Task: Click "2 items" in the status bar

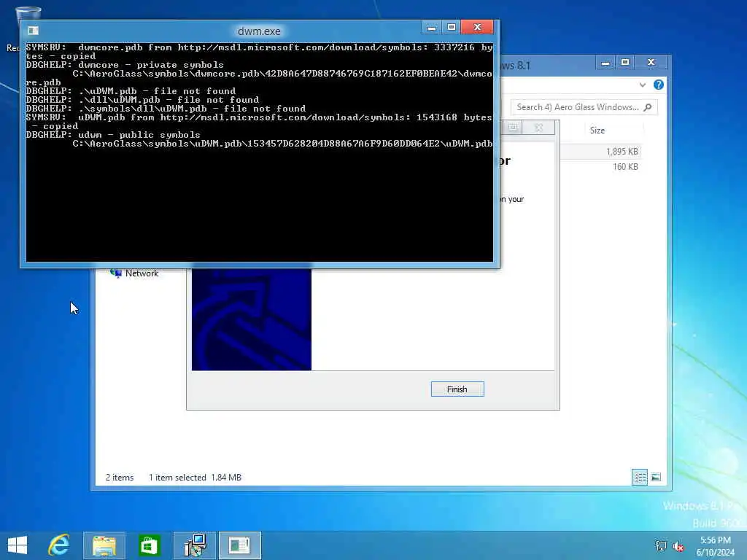Action: (x=120, y=477)
